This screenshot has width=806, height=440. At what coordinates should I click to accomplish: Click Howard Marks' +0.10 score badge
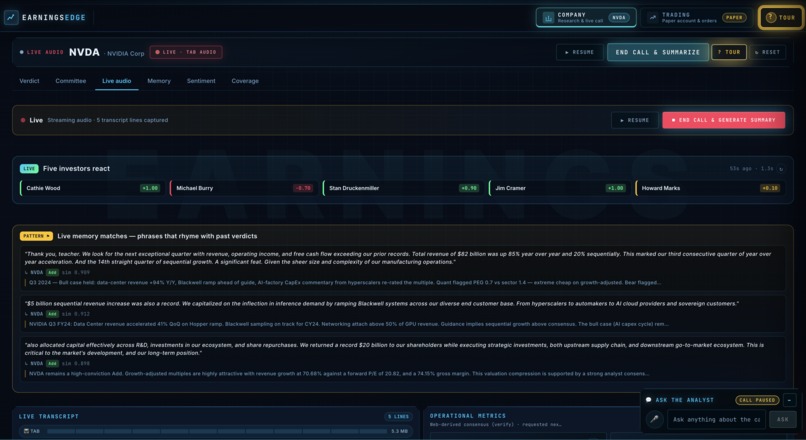[x=770, y=188]
